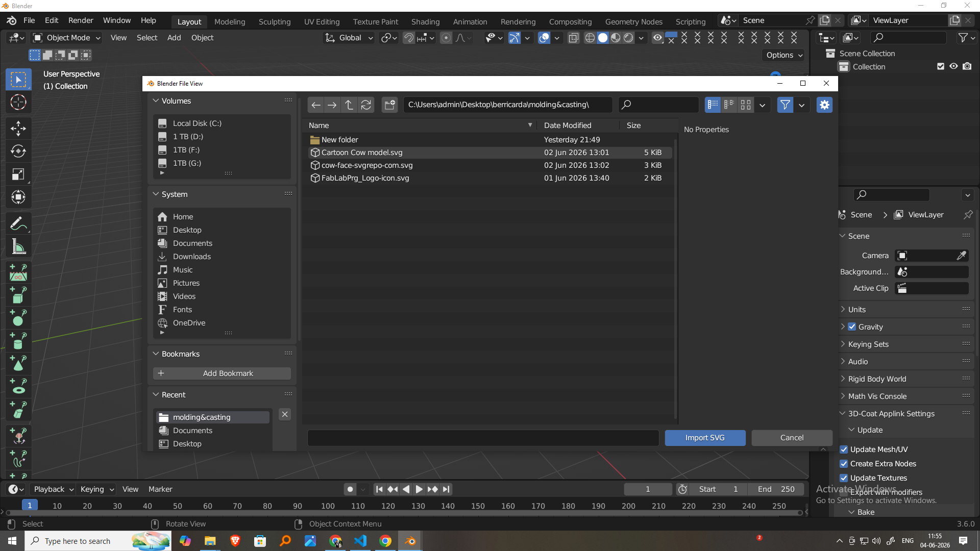The width and height of the screenshot is (980, 551).
Task: Open display settings dropdown arrow
Action: (x=763, y=105)
